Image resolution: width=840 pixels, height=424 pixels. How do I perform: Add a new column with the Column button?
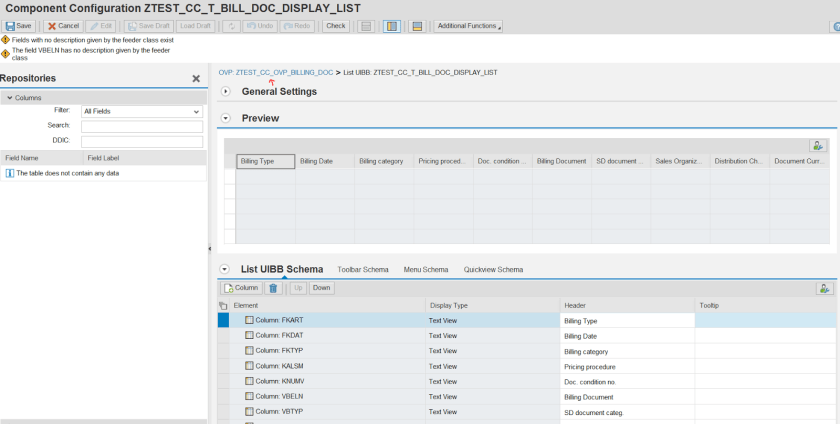tap(241, 288)
